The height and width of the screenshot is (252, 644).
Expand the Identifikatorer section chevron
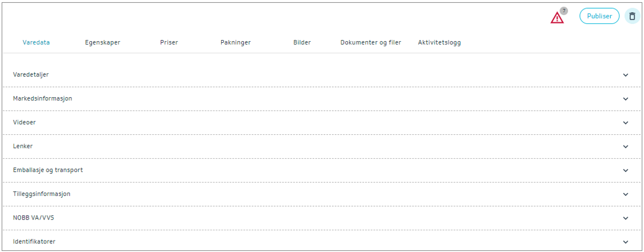626,242
